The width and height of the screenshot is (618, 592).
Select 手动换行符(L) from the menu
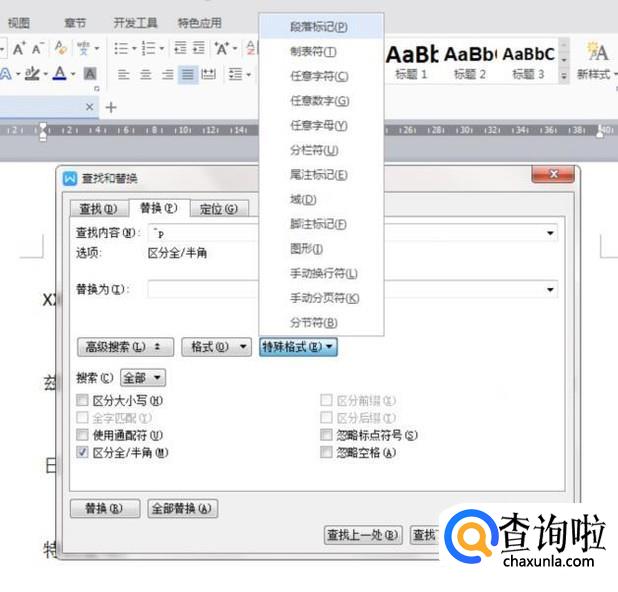click(x=321, y=273)
